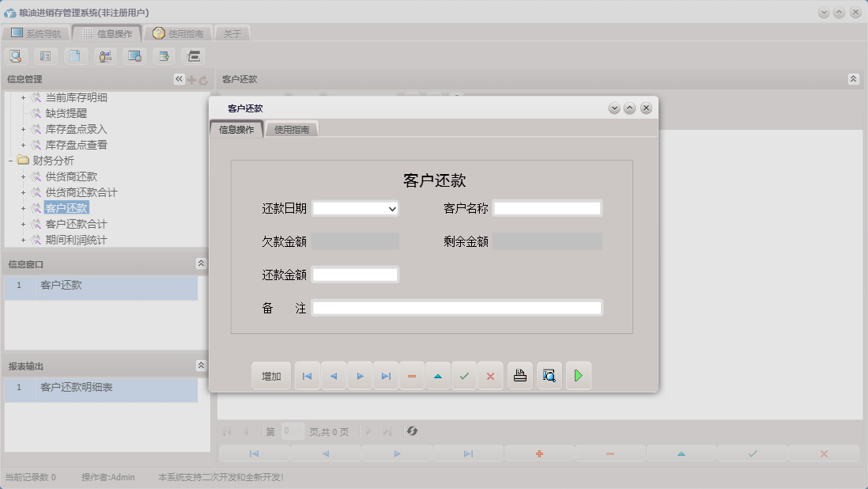Click the print icon in the 客户还款 dialog
The width and height of the screenshot is (868, 489).
(519, 375)
